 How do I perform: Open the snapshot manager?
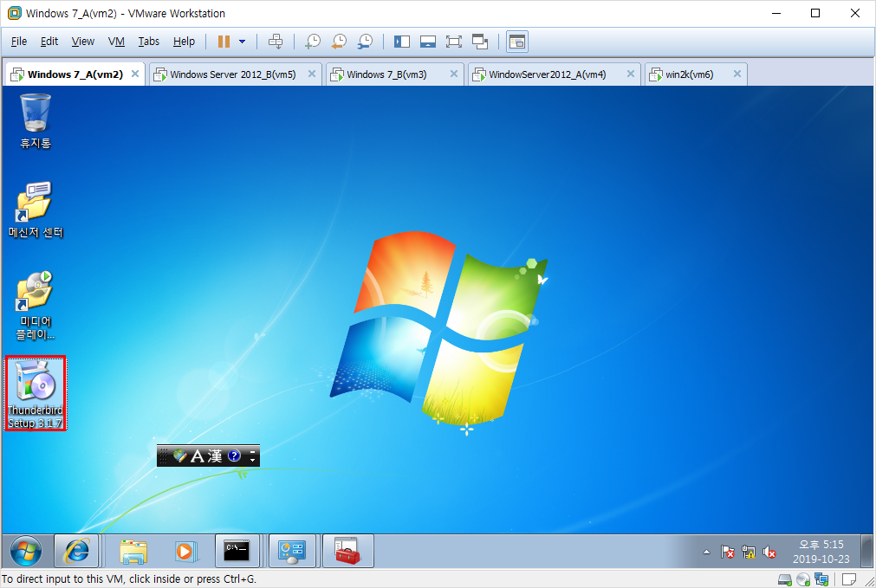(x=365, y=42)
